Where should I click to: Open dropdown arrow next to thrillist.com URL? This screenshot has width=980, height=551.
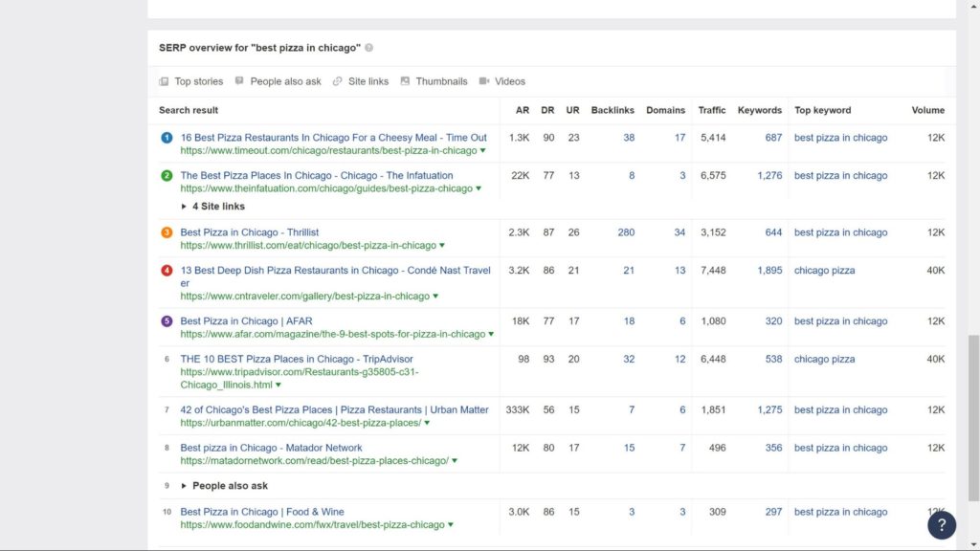442,246
